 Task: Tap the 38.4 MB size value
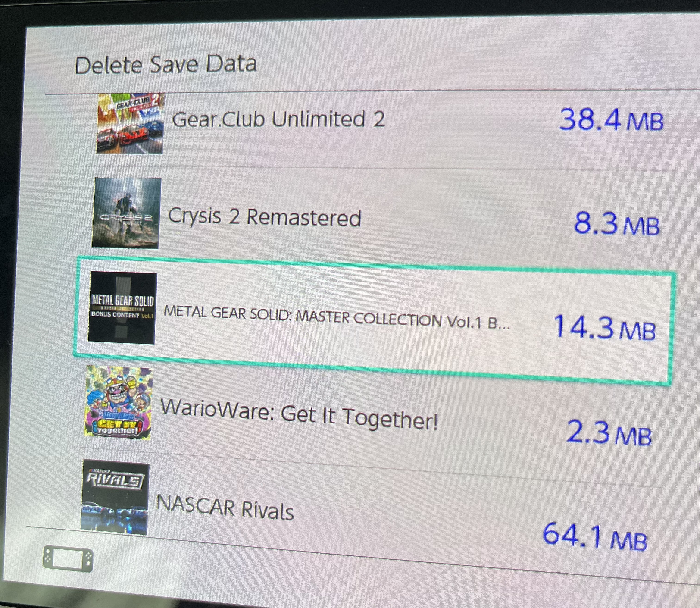[611, 120]
